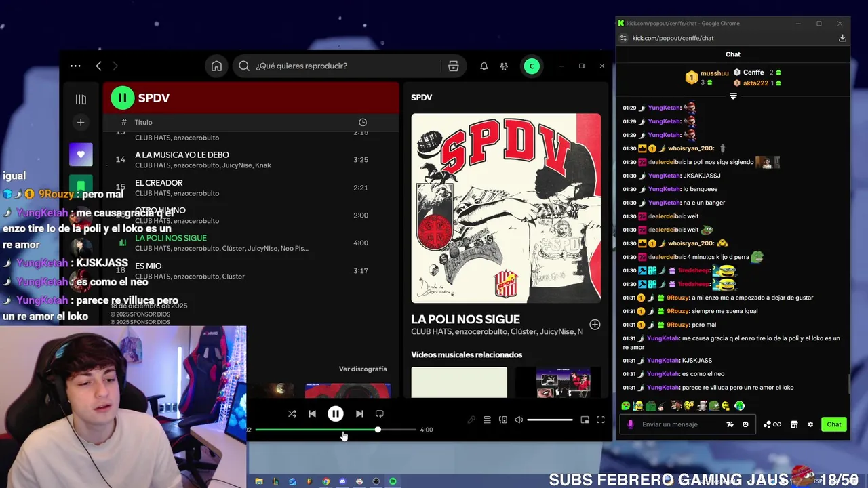
Task: Open Chrome site information icon
Action: click(x=623, y=38)
